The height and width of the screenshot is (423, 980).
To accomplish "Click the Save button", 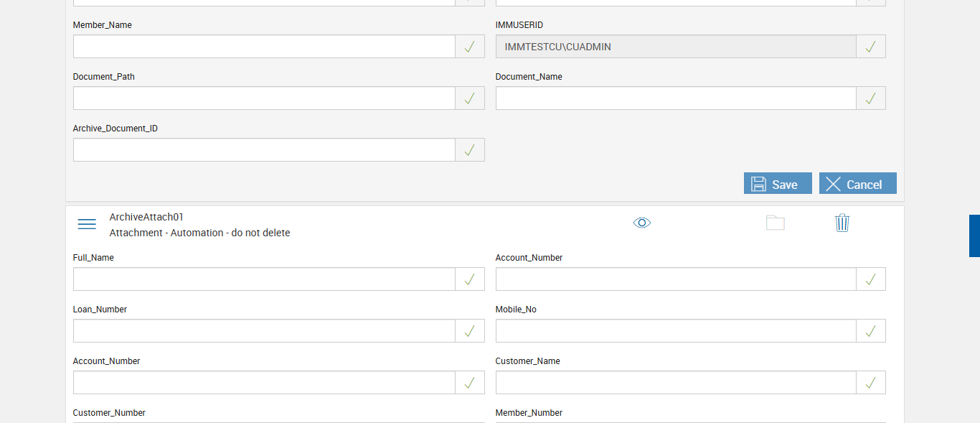I will [778, 184].
